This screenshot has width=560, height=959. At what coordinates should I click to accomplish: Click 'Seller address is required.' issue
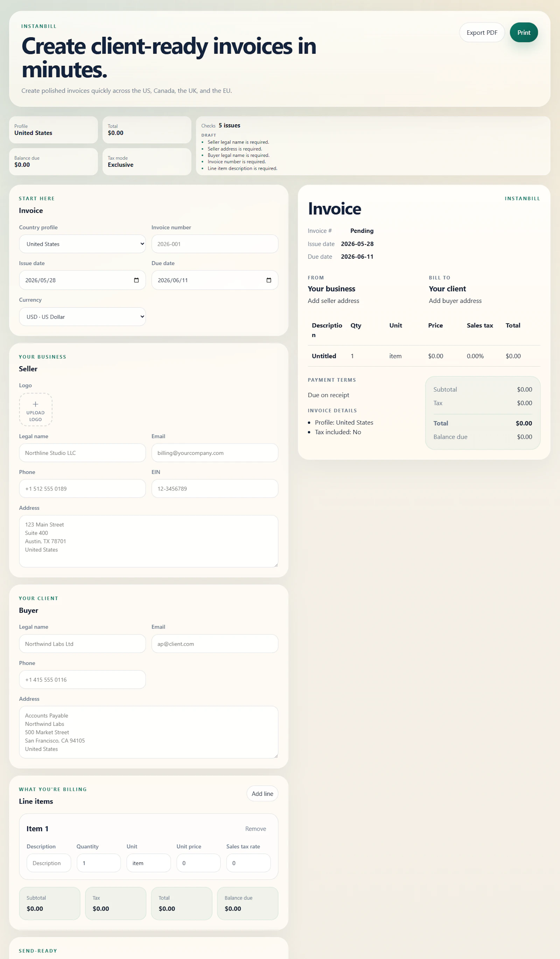coord(235,149)
